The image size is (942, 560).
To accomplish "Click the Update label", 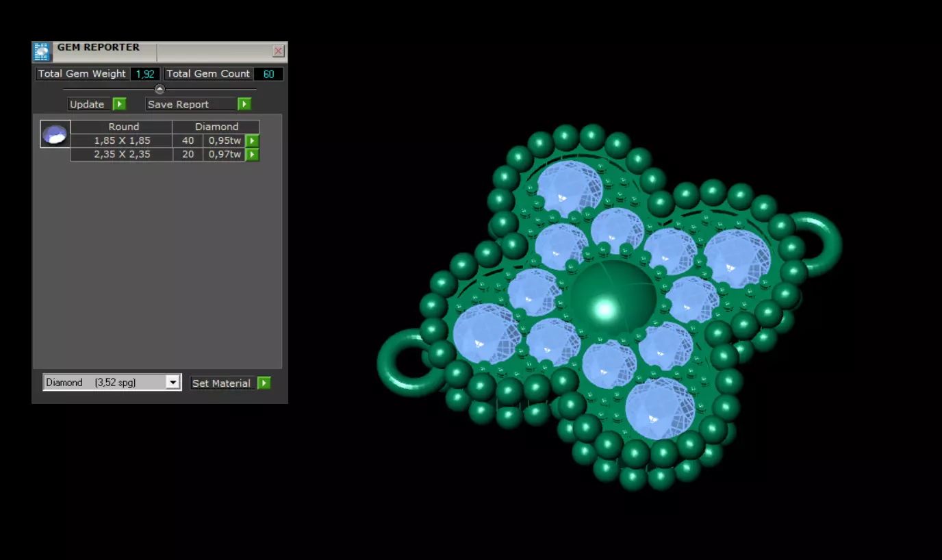I will click(x=87, y=104).
